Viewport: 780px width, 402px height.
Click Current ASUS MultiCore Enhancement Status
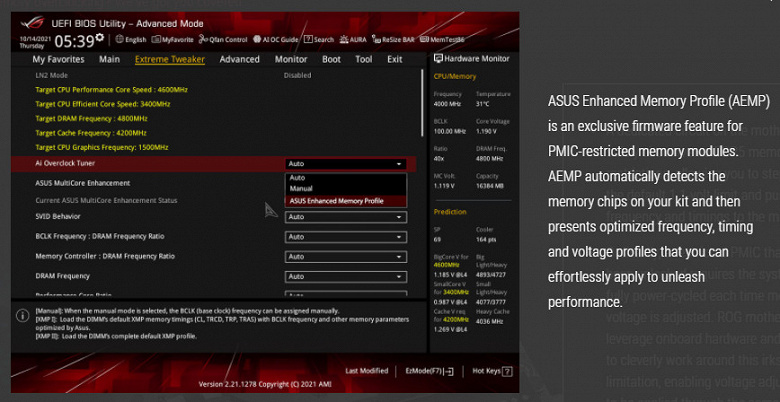[106, 201]
